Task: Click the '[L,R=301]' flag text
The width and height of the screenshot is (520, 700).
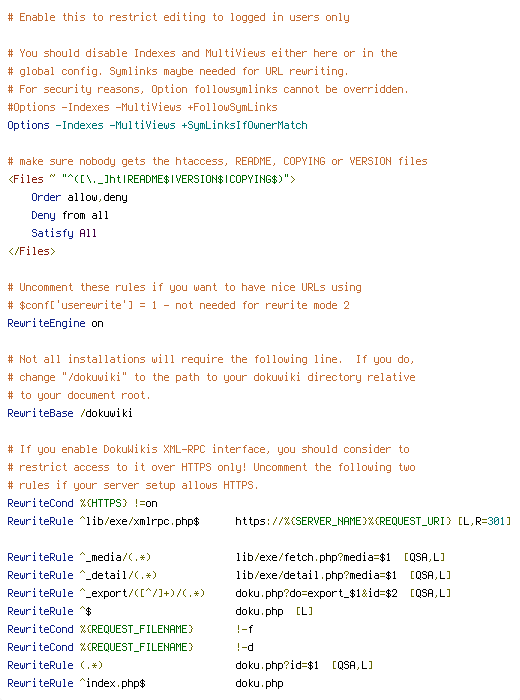Action: coord(484,521)
